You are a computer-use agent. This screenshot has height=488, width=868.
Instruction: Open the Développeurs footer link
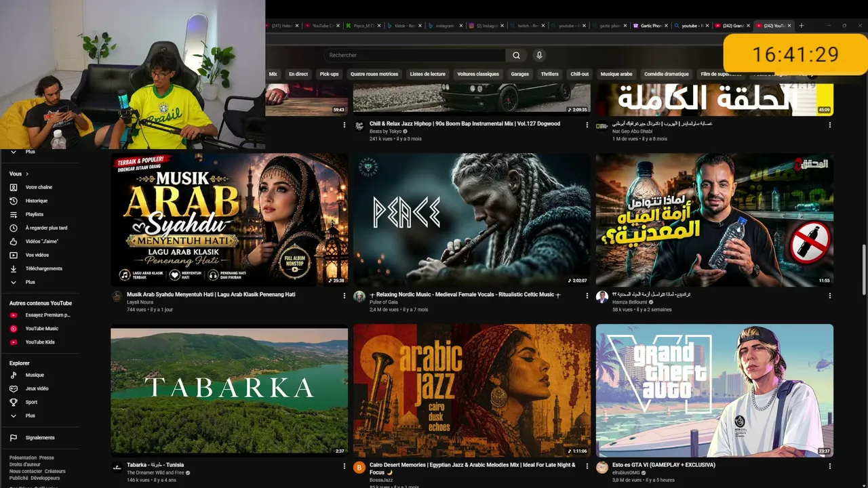point(45,478)
